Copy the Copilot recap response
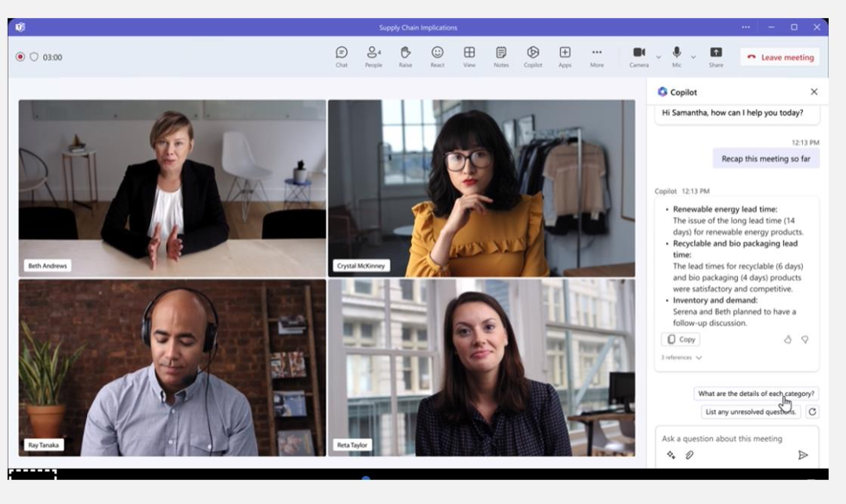This screenshot has height=504, width=846. tap(681, 340)
